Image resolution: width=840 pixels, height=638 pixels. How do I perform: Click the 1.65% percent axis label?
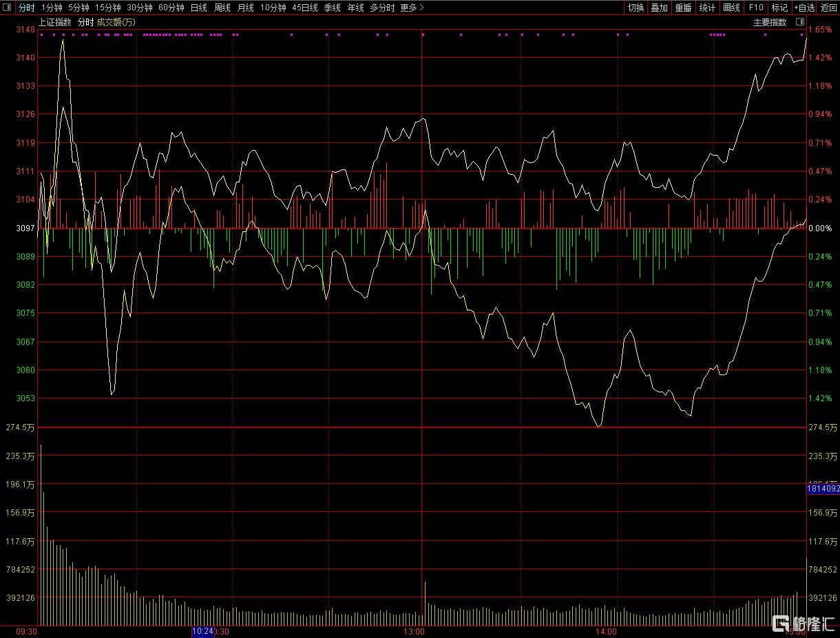820,30
